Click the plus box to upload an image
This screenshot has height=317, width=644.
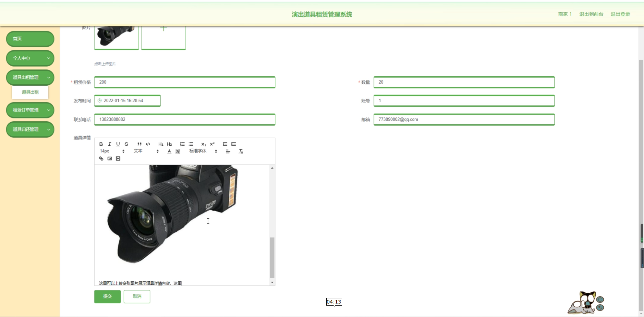pyautogui.click(x=164, y=38)
